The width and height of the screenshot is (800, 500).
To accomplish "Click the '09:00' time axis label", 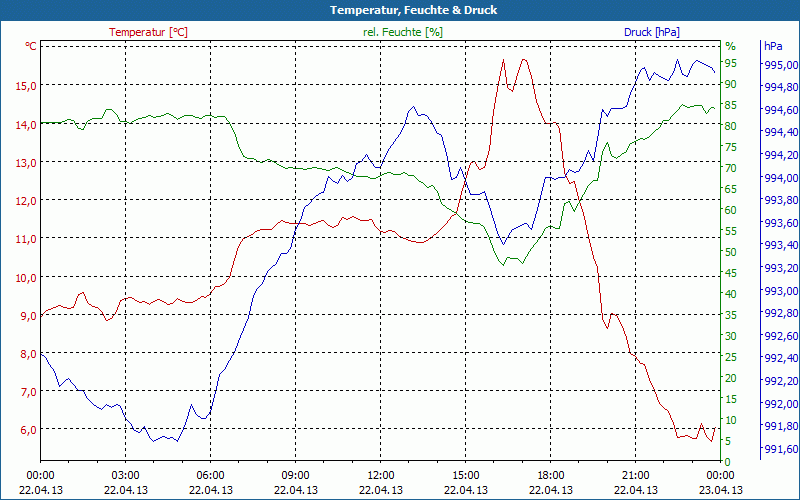I will (x=296, y=476).
